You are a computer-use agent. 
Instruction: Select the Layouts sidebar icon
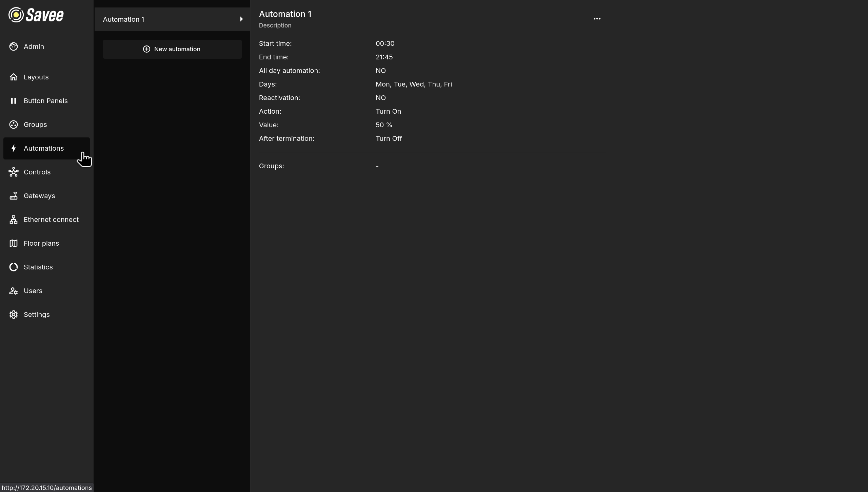click(13, 77)
